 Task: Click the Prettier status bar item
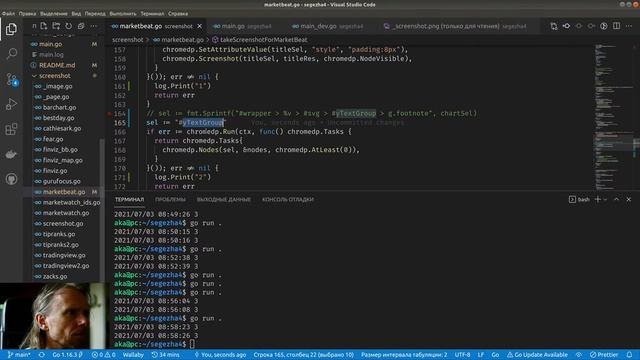tap(604, 355)
